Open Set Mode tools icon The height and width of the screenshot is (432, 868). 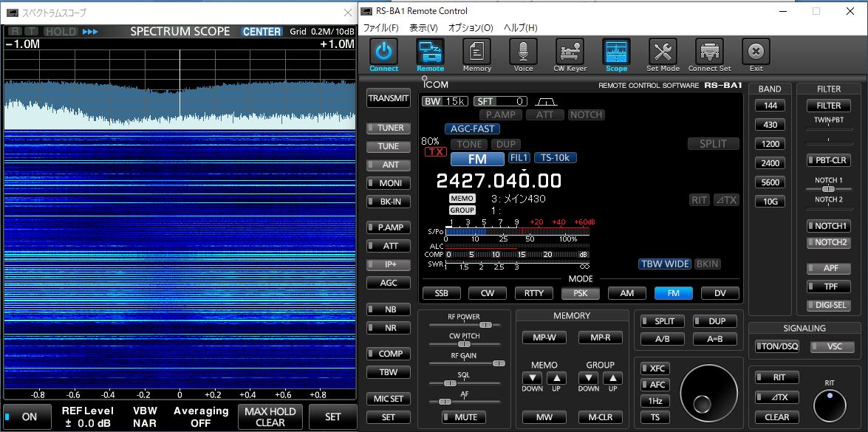pos(663,52)
